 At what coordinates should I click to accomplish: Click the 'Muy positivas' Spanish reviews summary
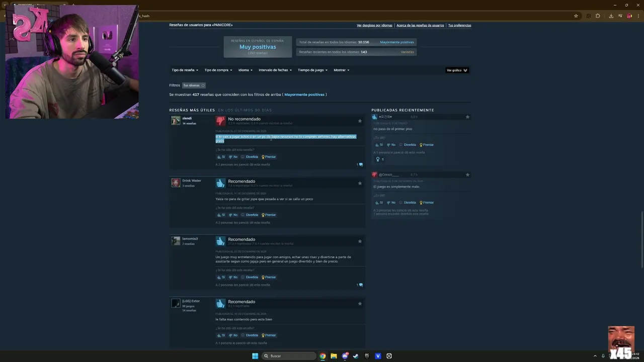click(x=258, y=47)
